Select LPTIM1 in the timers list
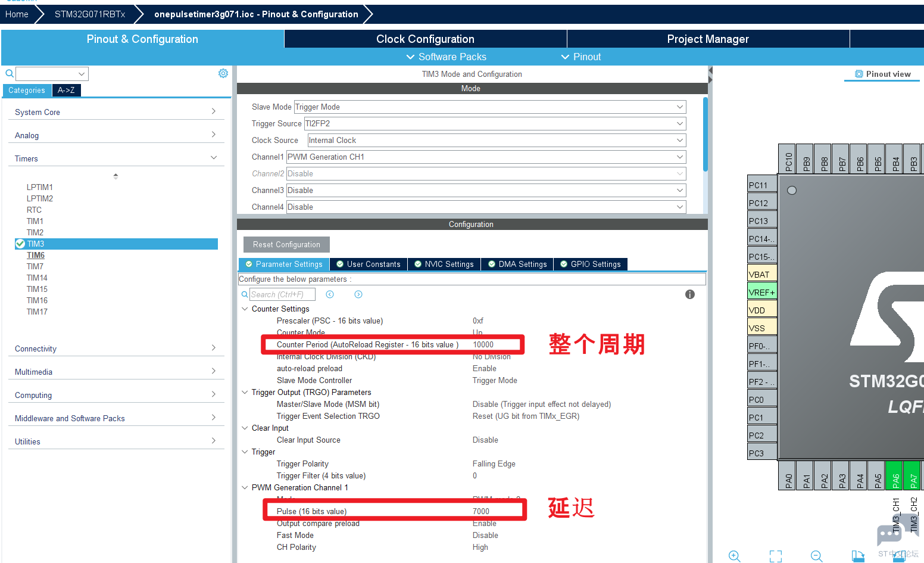The width and height of the screenshot is (924, 563). click(40, 187)
